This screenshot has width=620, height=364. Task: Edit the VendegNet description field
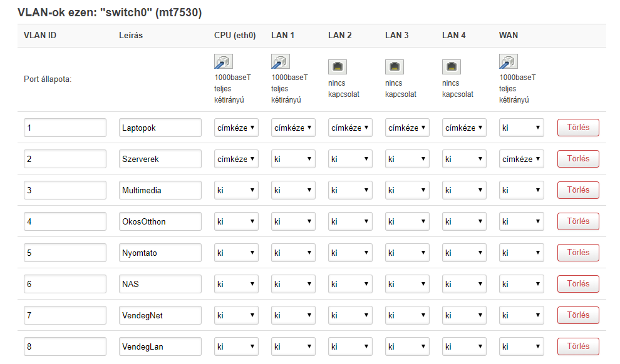[160, 315]
